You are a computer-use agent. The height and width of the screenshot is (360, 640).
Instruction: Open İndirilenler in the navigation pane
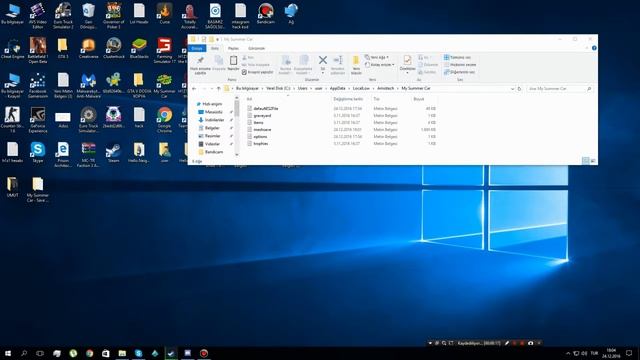tap(214, 120)
